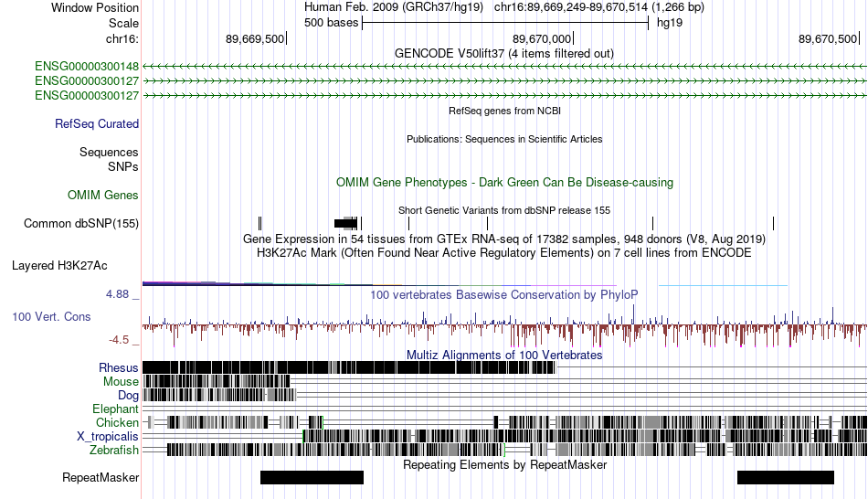Click the X_tropicalis species label
This screenshot has width=868, height=499.
(x=108, y=437)
